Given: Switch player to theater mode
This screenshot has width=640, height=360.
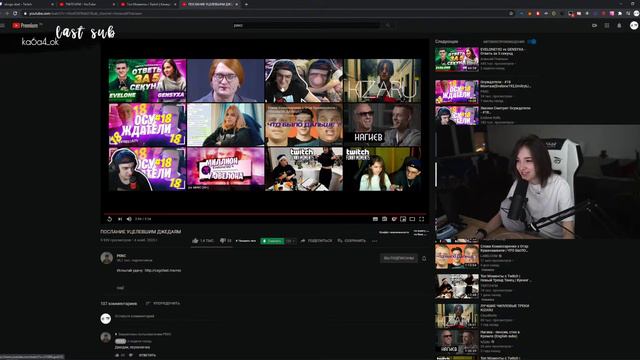Looking at the screenshot, I should click(412, 219).
